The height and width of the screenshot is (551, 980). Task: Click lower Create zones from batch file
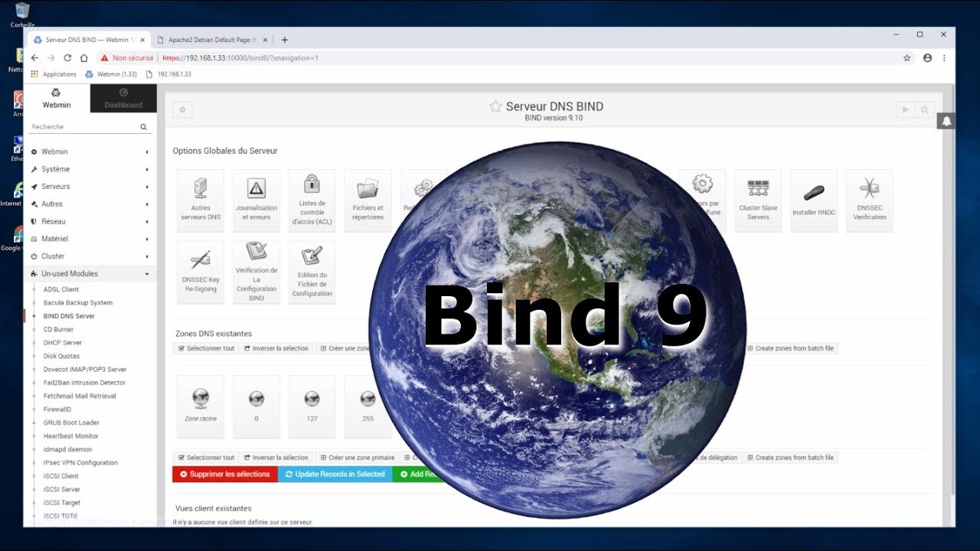pos(791,458)
